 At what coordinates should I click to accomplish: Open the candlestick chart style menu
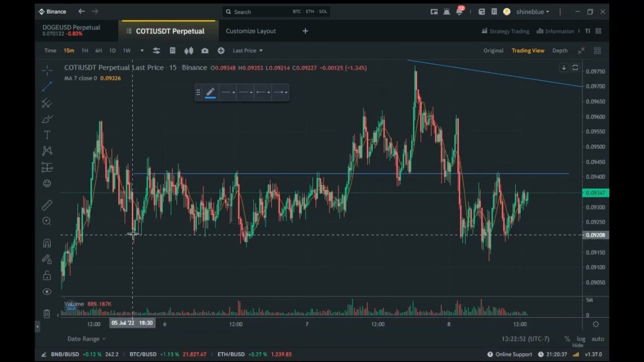tap(189, 50)
